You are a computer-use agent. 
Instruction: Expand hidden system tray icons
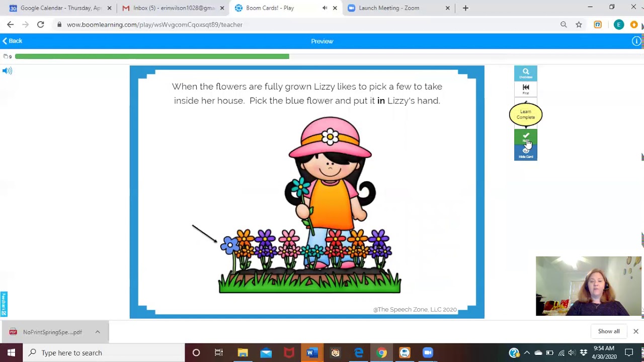click(x=527, y=353)
